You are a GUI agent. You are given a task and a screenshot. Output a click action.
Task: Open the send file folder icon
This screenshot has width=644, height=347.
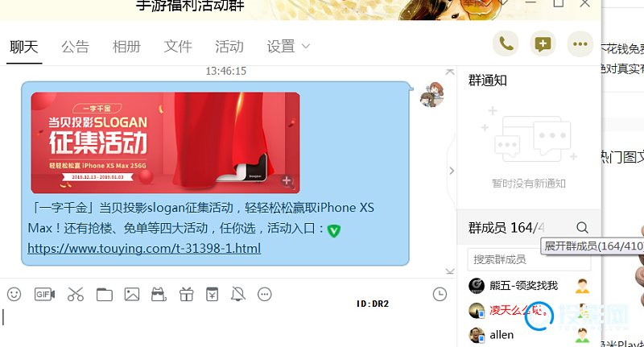(105, 295)
